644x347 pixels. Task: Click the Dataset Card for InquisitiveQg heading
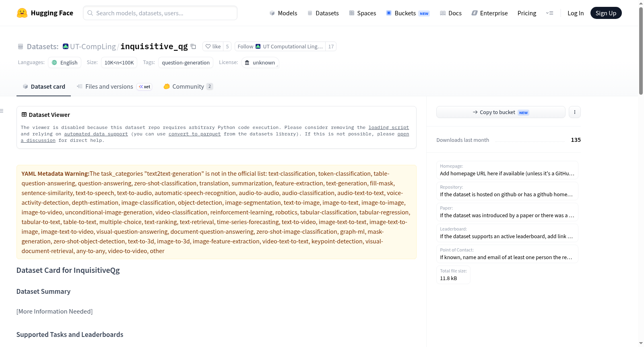68,270
